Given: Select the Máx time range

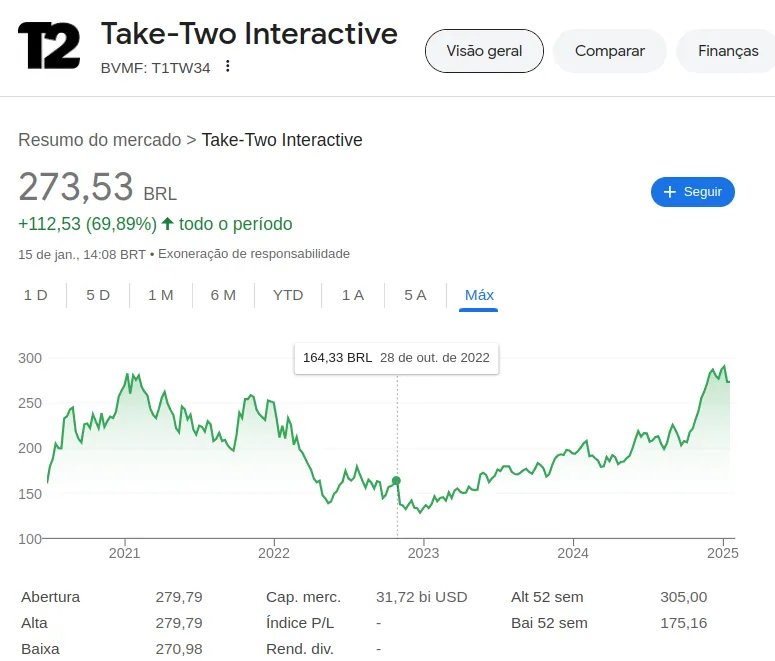Looking at the screenshot, I should pyautogui.click(x=479, y=295).
